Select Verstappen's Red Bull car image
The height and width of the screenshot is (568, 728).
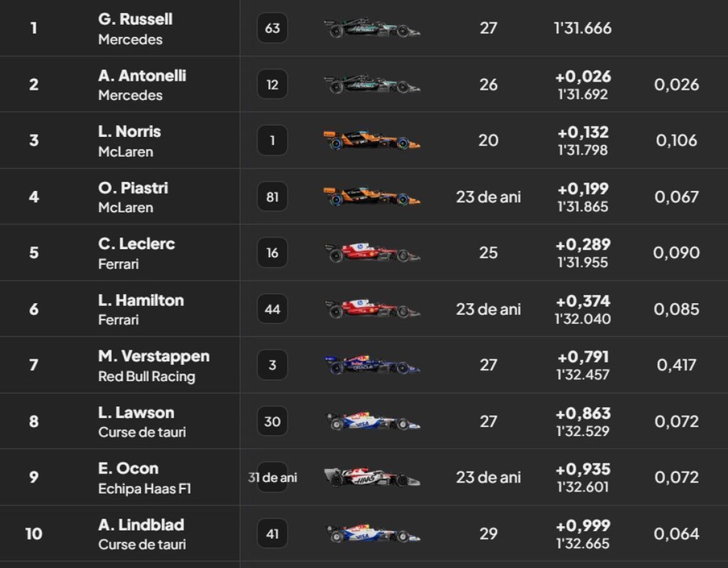click(x=371, y=365)
